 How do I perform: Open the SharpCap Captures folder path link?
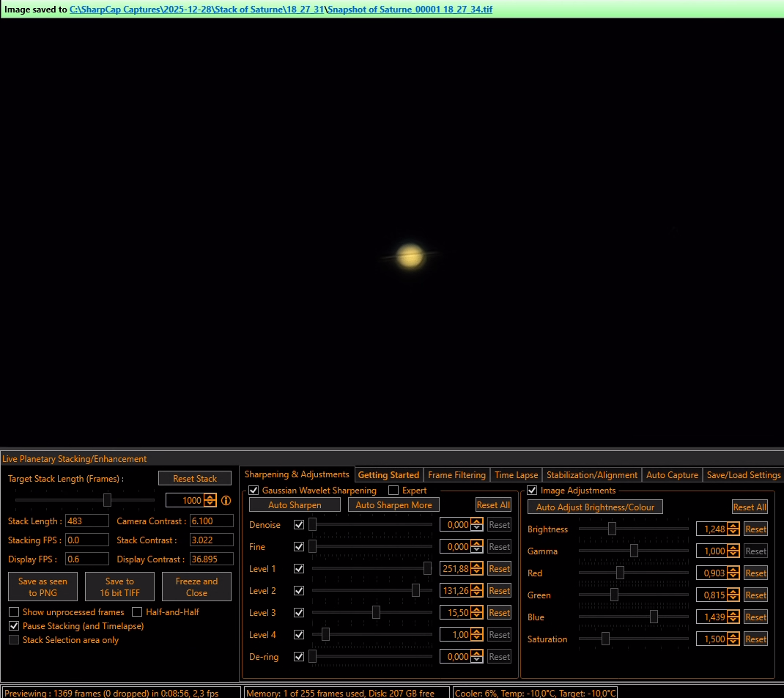pyautogui.click(x=196, y=10)
